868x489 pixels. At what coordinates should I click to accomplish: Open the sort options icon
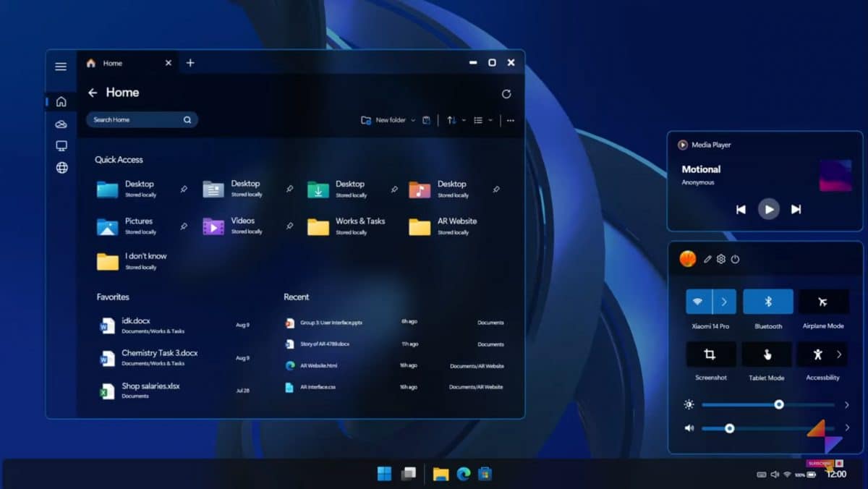click(x=452, y=120)
